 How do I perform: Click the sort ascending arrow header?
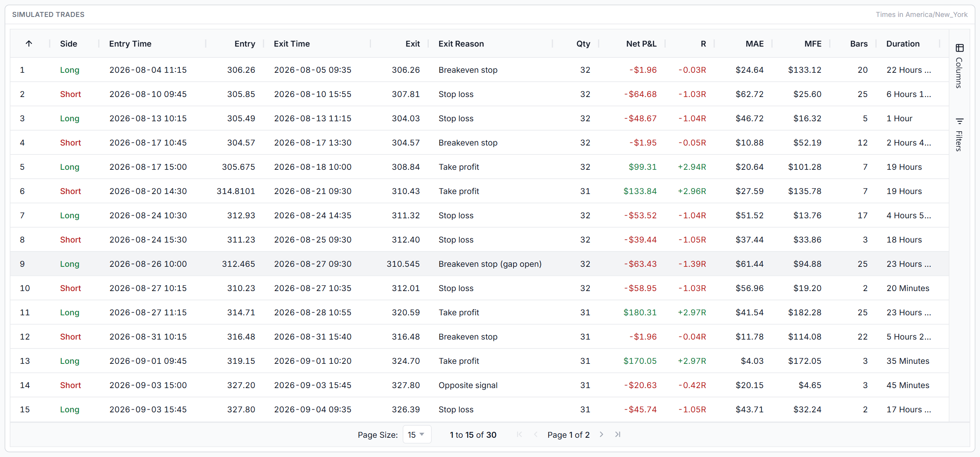(x=29, y=44)
